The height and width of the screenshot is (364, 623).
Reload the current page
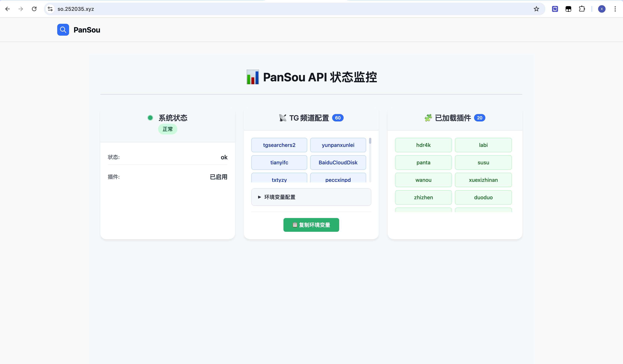34,9
